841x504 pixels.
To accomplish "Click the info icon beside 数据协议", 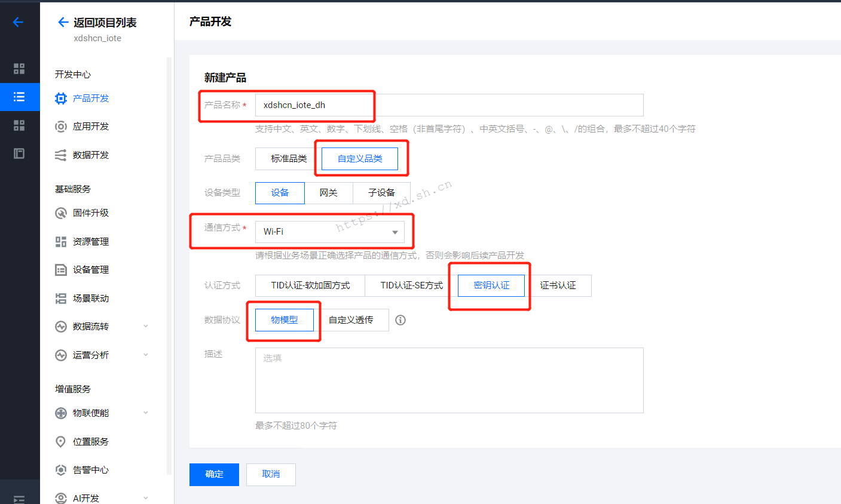I will click(400, 320).
